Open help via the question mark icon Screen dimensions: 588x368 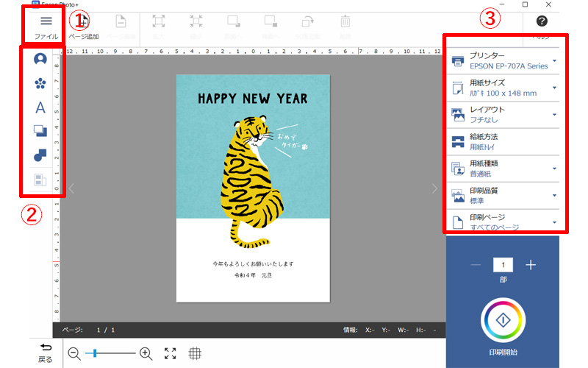tap(542, 21)
